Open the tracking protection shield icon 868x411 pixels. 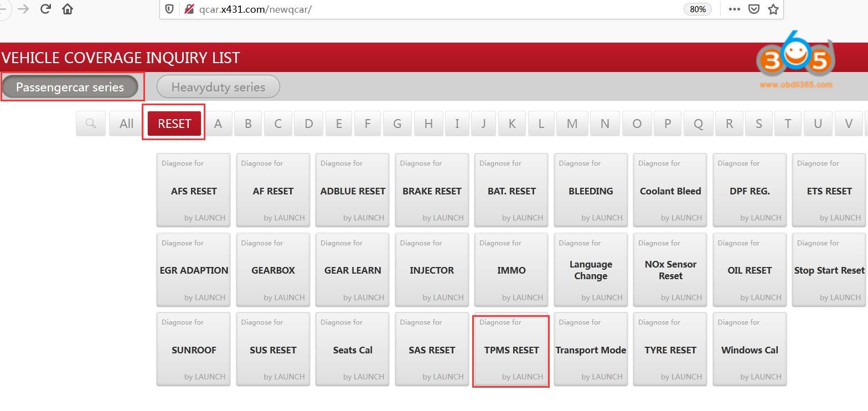tap(170, 9)
